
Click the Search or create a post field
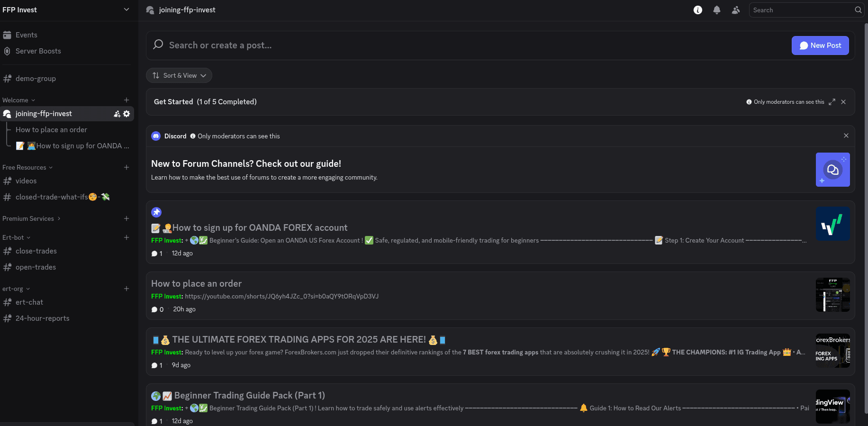426,45
